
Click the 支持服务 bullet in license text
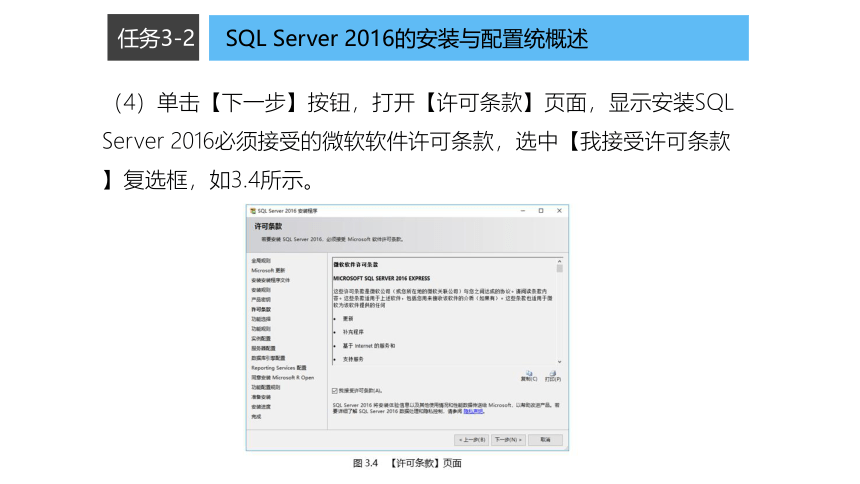tap(353, 359)
